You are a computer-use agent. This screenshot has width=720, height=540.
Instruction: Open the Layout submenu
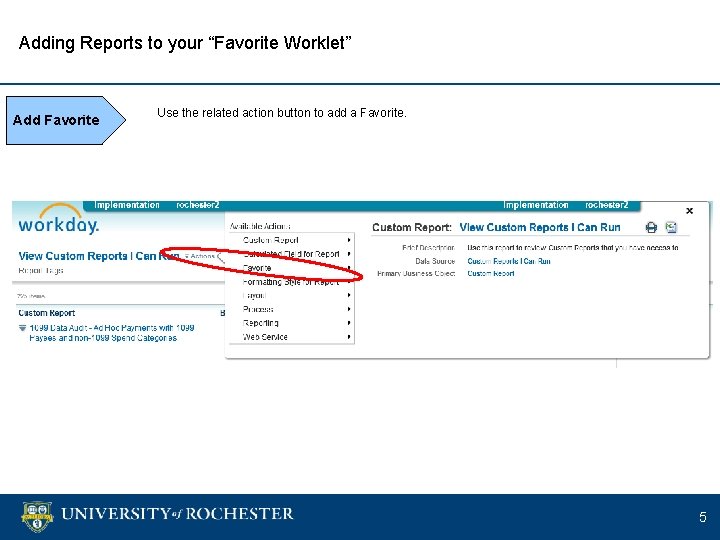(292, 295)
